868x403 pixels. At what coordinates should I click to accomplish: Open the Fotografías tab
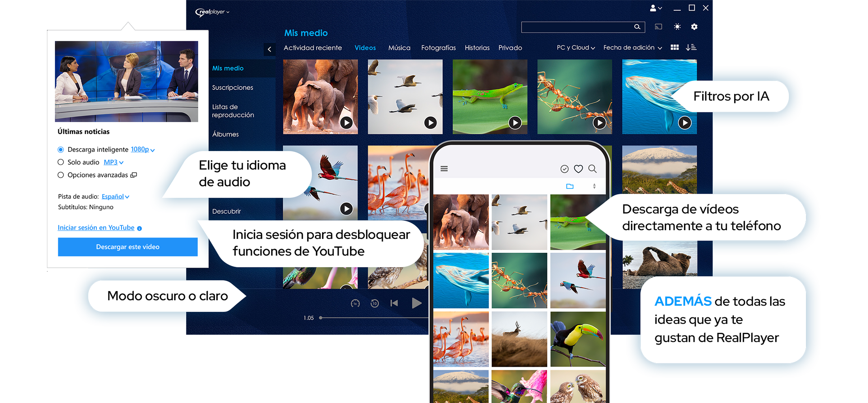438,48
